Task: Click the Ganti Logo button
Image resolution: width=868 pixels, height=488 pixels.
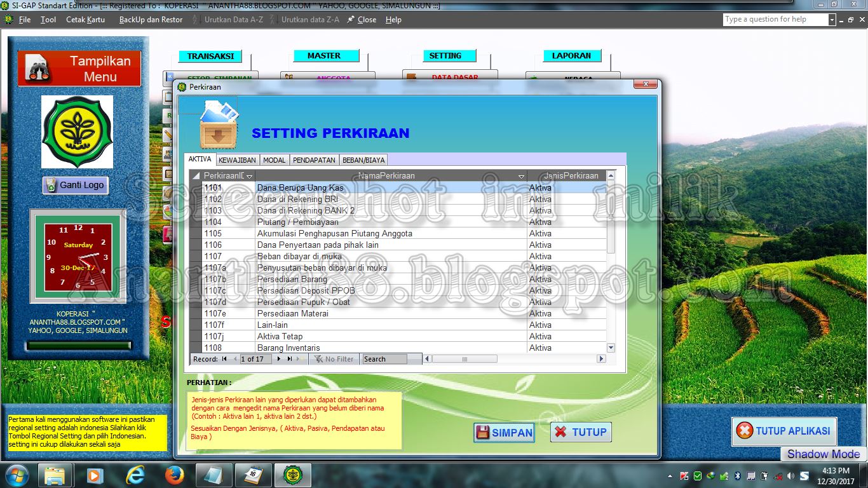Action: (x=76, y=185)
